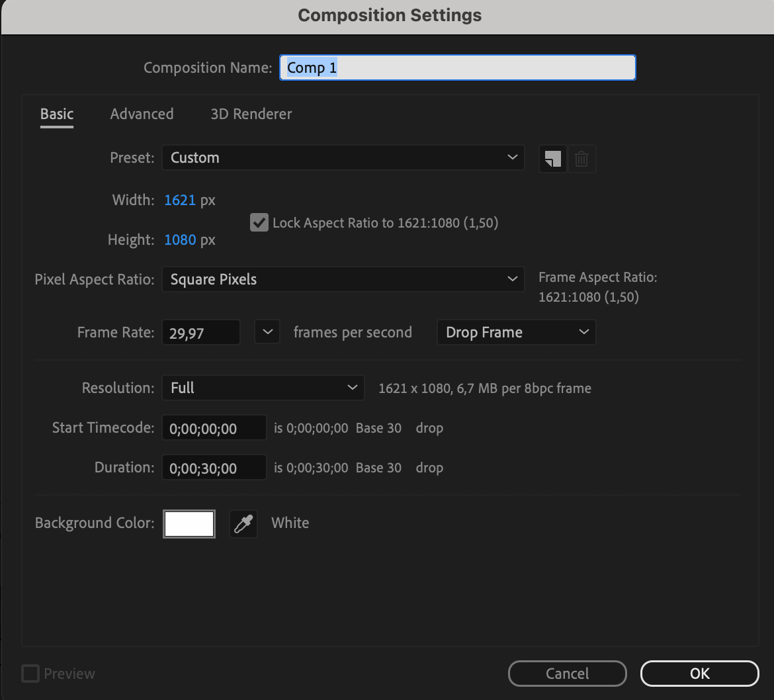This screenshot has height=700, width=774.
Task: Select the Basic tab
Action: tap(57, 114)
